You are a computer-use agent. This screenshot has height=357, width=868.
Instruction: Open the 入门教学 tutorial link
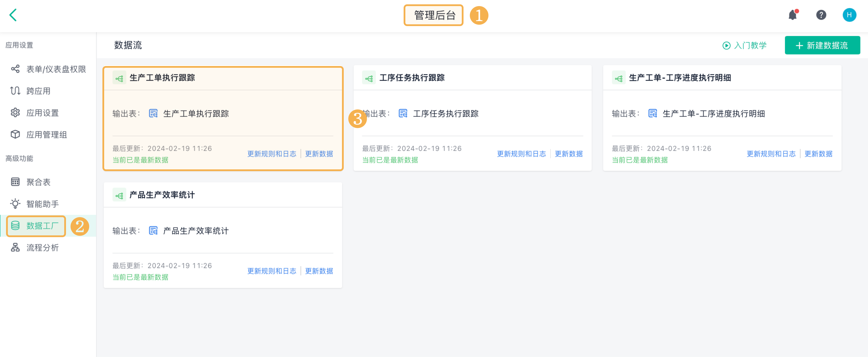tap(744, 46)
